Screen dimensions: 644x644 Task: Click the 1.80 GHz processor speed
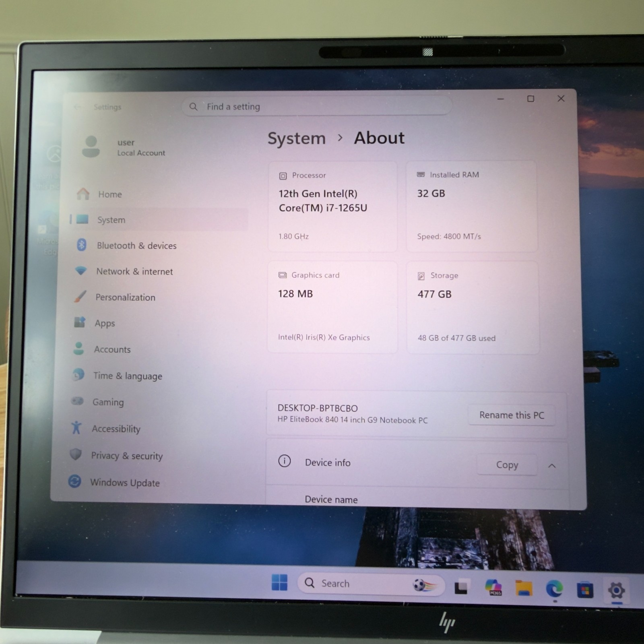pos(293,236)
